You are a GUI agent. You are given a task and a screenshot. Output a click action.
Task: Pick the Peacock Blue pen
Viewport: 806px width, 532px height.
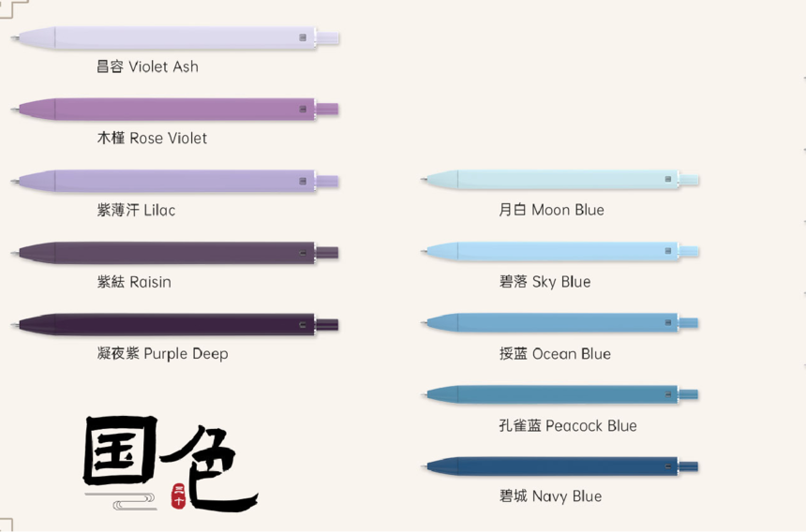click(560, 395)
